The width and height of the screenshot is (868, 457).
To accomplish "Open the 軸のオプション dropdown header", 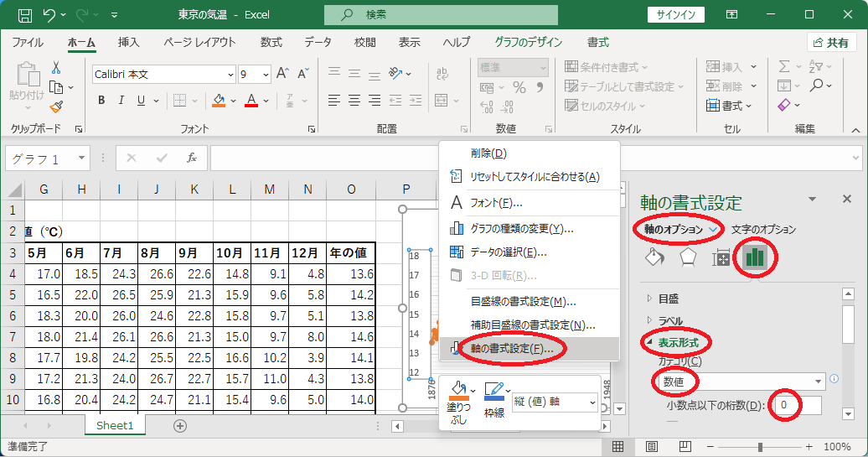I will tap(681, 229).
